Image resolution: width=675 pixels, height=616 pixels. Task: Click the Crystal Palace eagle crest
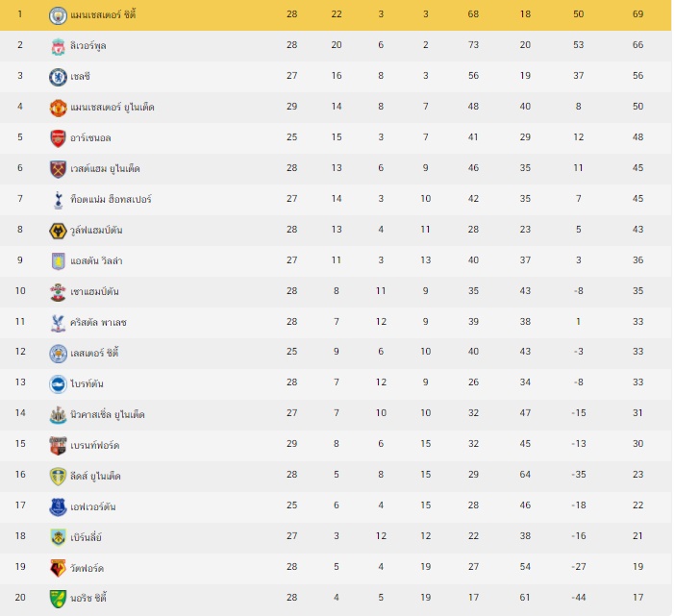pyautogui.click(x=58, y=323)
